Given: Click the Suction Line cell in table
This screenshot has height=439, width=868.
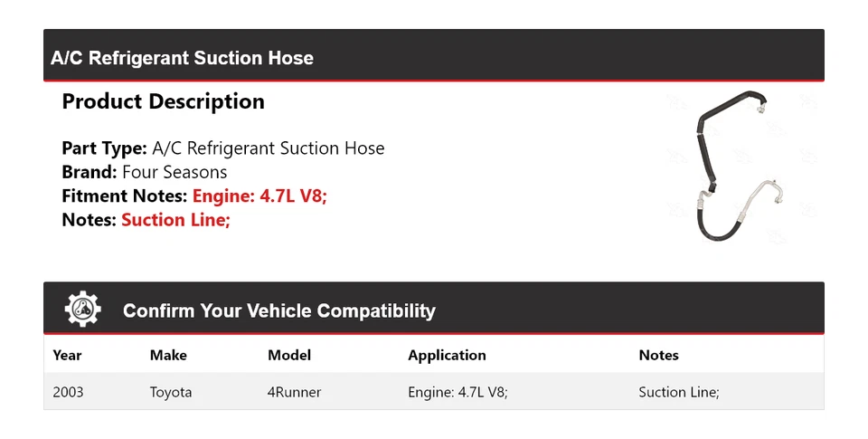Looking at the screenshot, I should (x=678, y=392).
